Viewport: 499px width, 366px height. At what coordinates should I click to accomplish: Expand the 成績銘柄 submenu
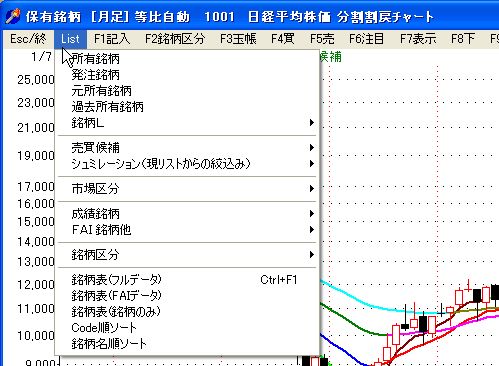pos(187,214)
